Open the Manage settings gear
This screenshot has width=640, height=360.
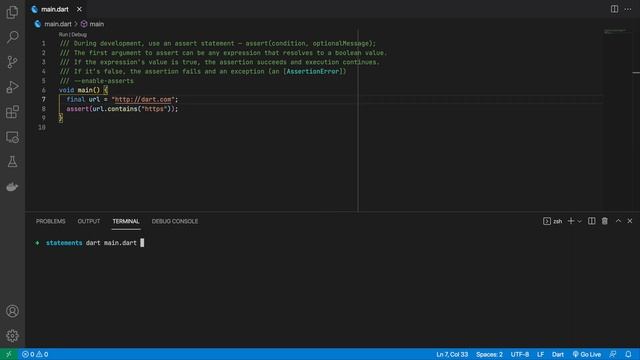click(12, 336)
